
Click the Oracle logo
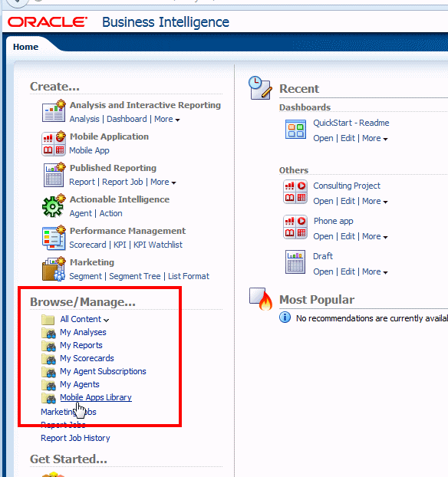(48, 22)
